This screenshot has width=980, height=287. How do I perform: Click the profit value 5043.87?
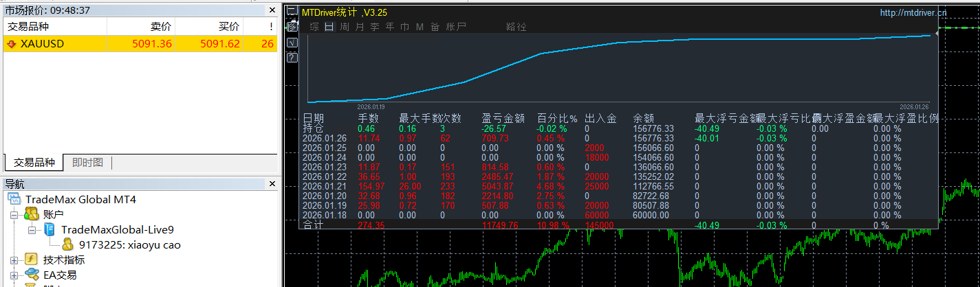coord(498,186)
